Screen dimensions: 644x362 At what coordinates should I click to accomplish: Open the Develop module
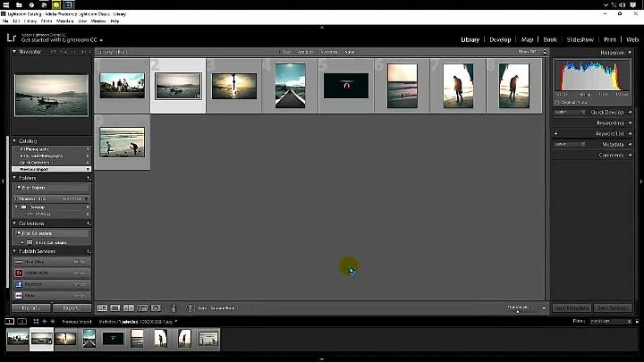click(500, 39)
